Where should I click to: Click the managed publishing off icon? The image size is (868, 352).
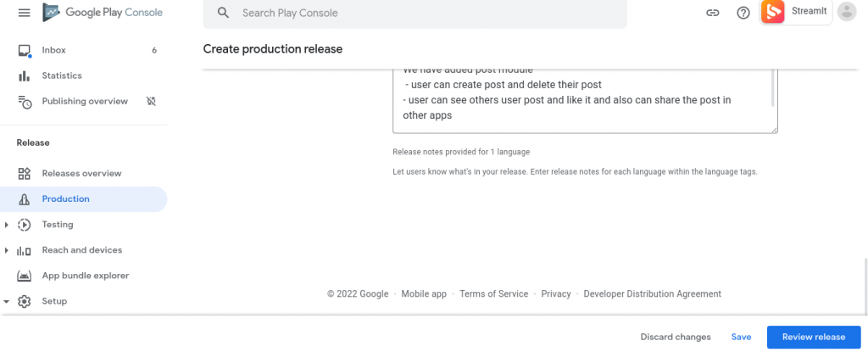click(x=151, y=101)
